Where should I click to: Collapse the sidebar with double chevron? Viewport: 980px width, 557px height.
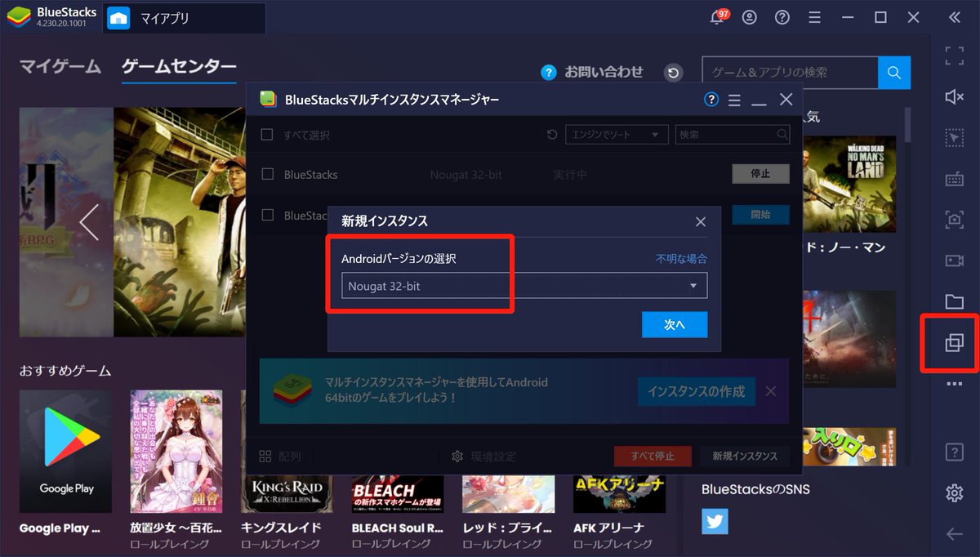point(954,17)
